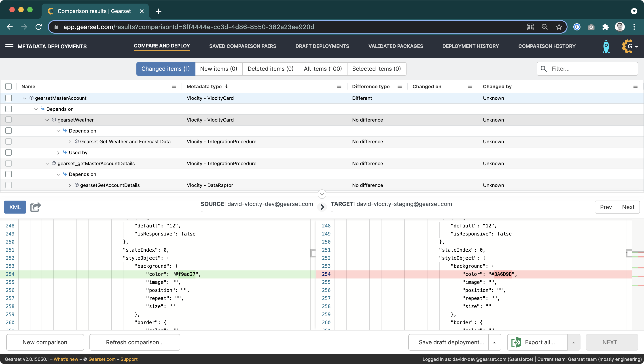
Task: Open the Gearset account logo menu
Action: pos(629,47)
